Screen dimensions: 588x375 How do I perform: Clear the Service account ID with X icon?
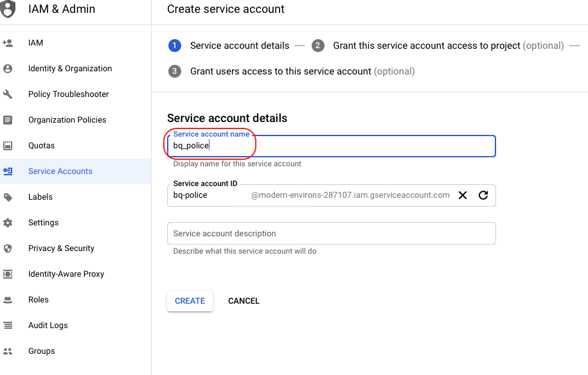[x=462, y=195]
